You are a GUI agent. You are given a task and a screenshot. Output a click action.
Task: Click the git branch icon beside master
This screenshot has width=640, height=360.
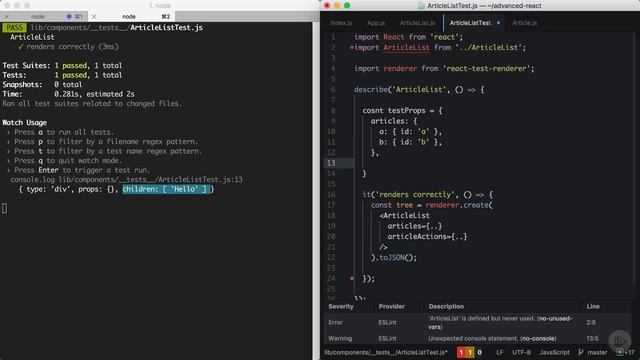(x=581, y=352)
